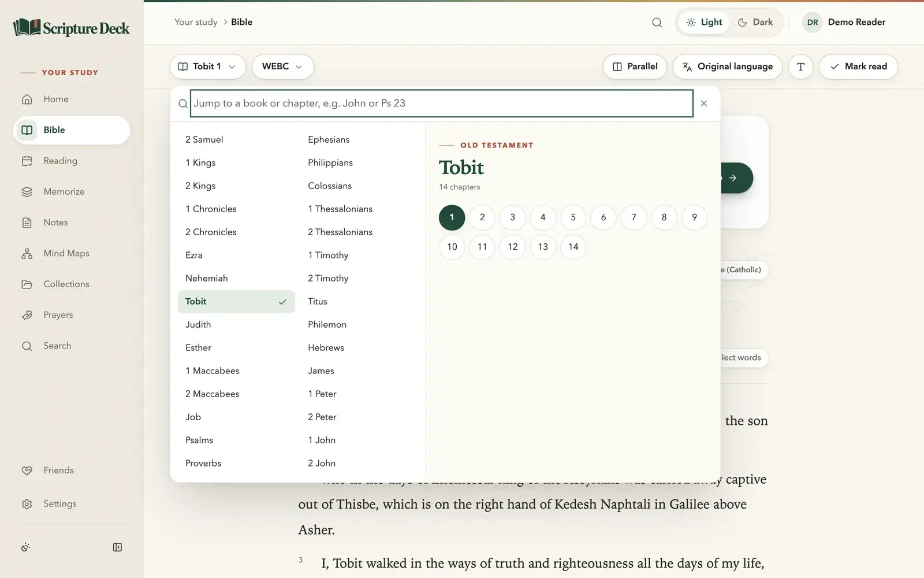
Task: Open Mind Maps section
Action: point(72,253)
